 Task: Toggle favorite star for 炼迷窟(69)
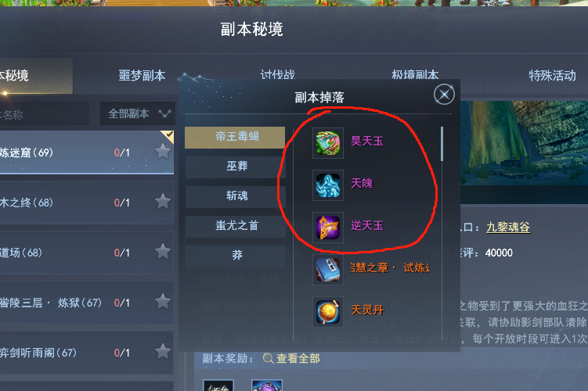pos(163,151)
